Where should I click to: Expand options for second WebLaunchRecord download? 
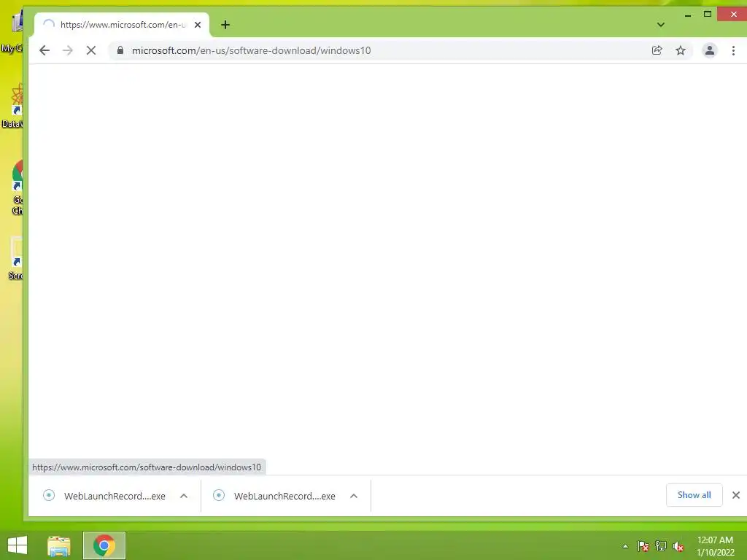(354, 496)
